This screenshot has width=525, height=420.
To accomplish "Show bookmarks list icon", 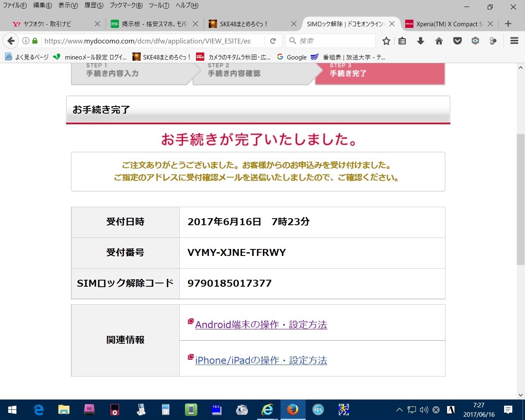I will 402,41.
